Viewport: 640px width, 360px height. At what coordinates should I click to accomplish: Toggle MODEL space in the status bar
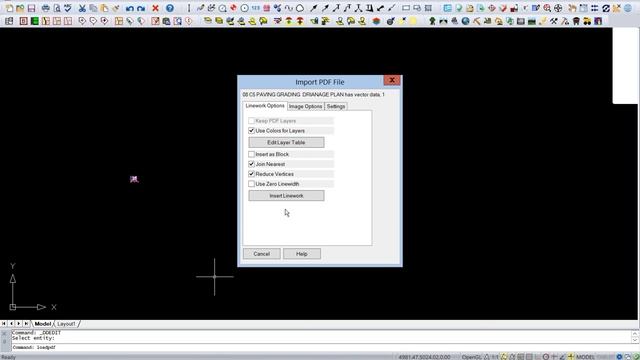pyautogui.click(x=585, y=357)
